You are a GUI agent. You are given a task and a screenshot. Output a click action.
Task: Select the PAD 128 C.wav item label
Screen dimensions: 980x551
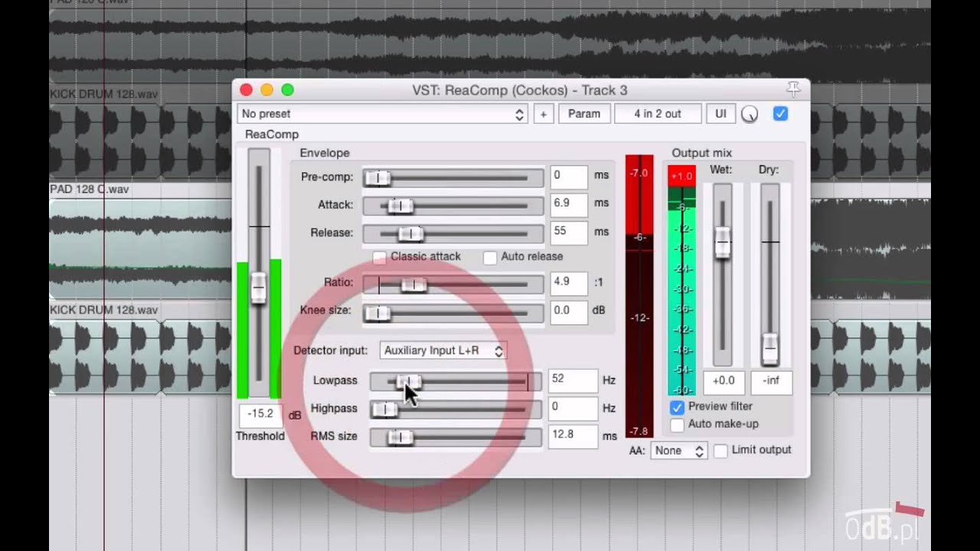[x=90, y=189]
